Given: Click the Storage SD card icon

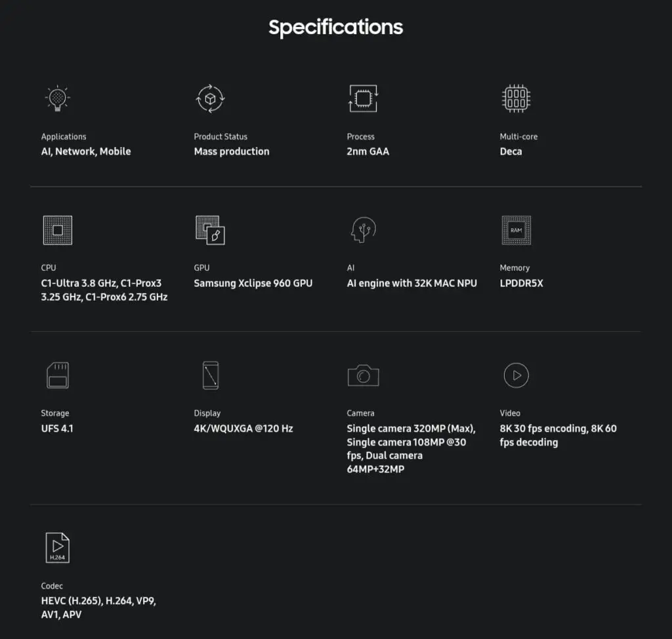Looking at the screenshot, I should [57, 375].
